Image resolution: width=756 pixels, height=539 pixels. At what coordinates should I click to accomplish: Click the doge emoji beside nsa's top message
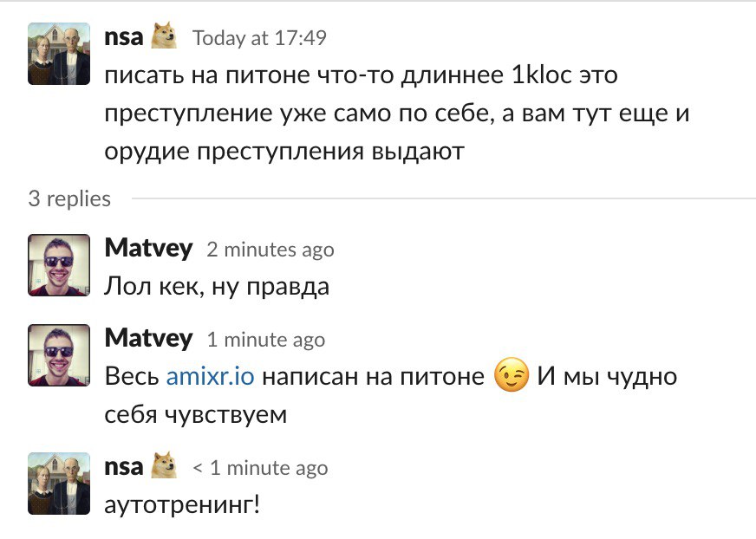165,36
